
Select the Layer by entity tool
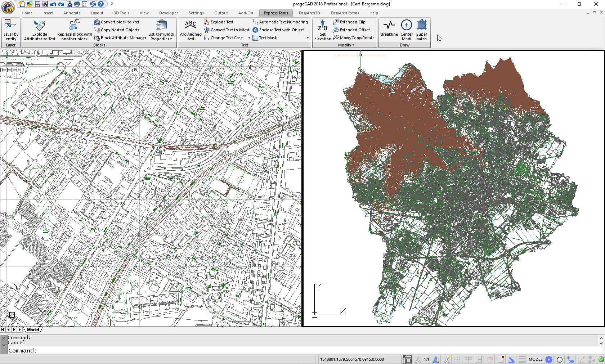tap(11, 30)
